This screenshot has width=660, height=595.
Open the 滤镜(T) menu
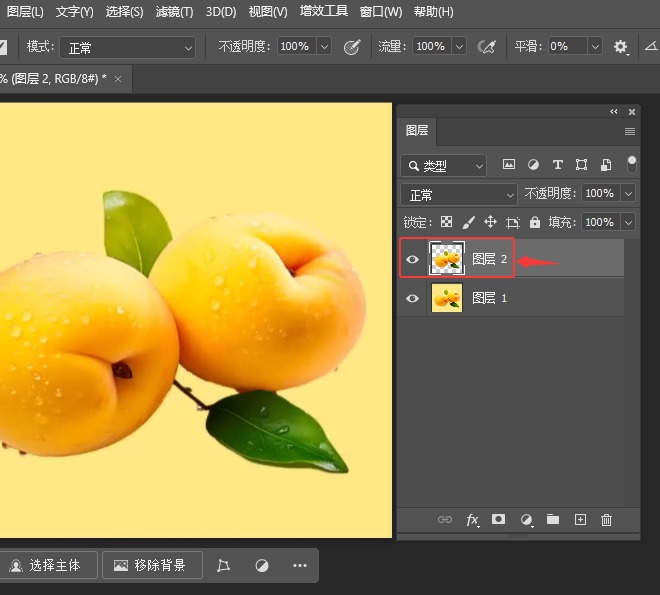pos(174,12)
